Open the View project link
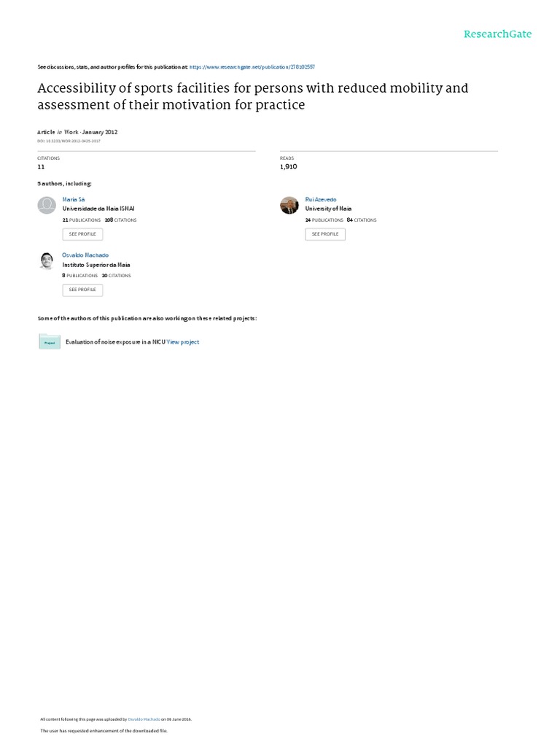 coord(183,342)
